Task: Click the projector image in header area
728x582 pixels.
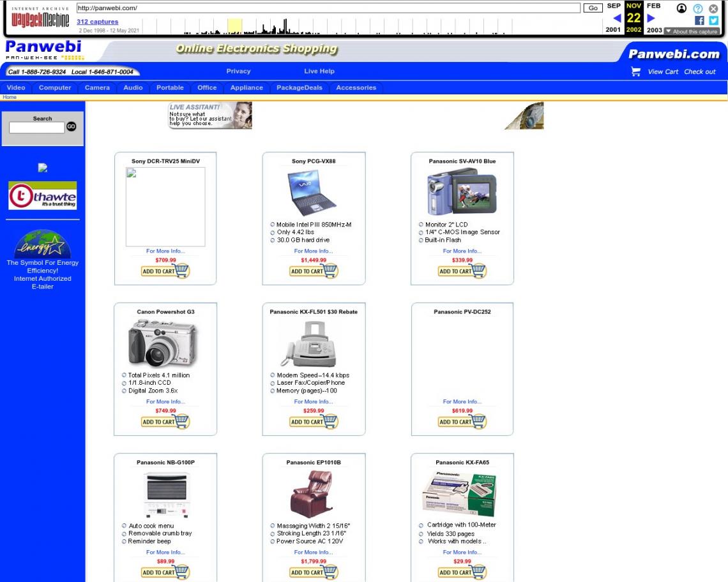Action: tap(524, 116)
